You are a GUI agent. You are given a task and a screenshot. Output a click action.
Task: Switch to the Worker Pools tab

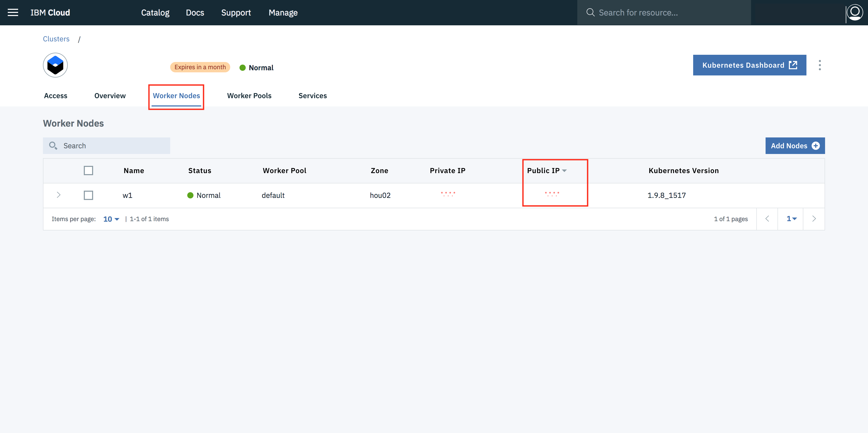(249, 96)
